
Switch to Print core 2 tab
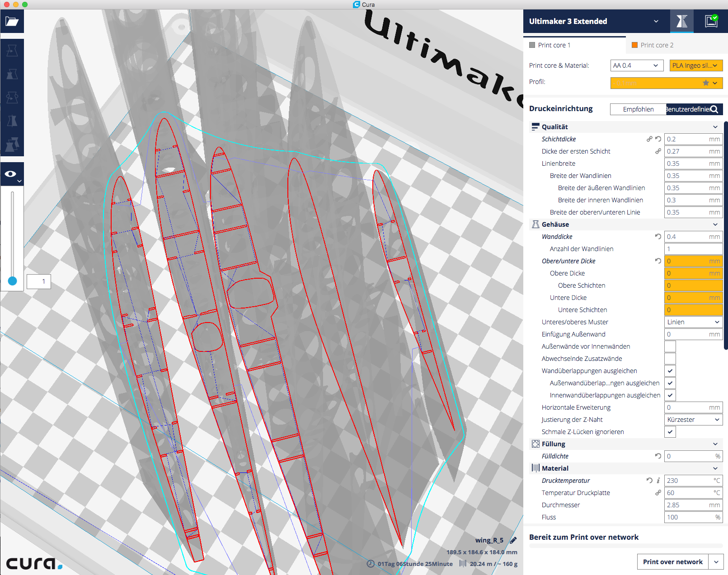pos(676,45)
